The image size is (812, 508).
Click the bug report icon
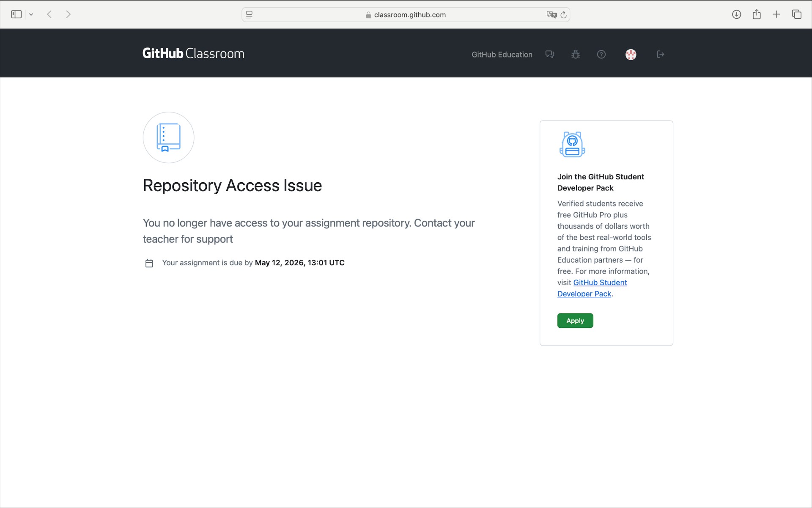pyautogui.click(x=575, y=54)
